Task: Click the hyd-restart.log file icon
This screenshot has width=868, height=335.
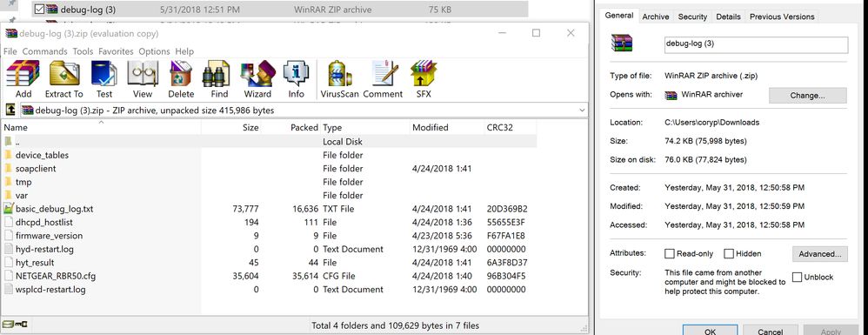Action: tap(8, 249)
